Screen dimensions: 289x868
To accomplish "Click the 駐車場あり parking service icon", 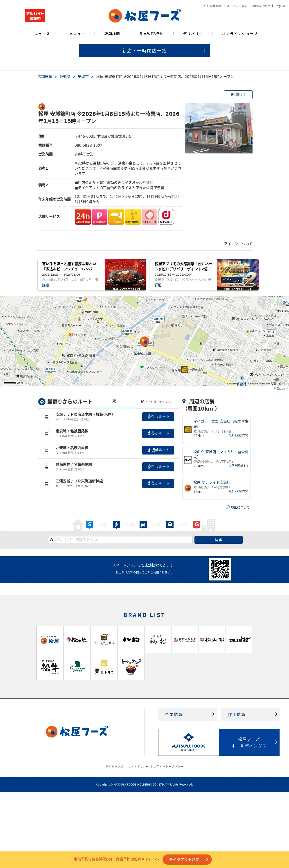I will click(99, 217).
